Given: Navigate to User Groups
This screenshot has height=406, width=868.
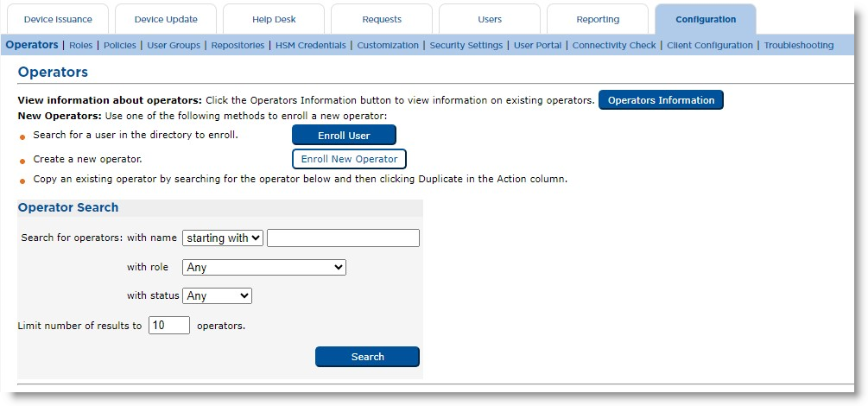Looking at the screenshot, I should (x=174, y=46).
